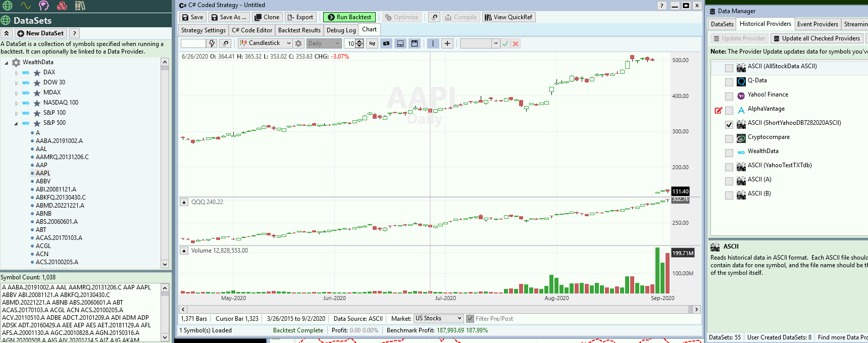This screenshot has width=868, height=343.
Task: Click the Clone strategy button
Action: point(267,17)
